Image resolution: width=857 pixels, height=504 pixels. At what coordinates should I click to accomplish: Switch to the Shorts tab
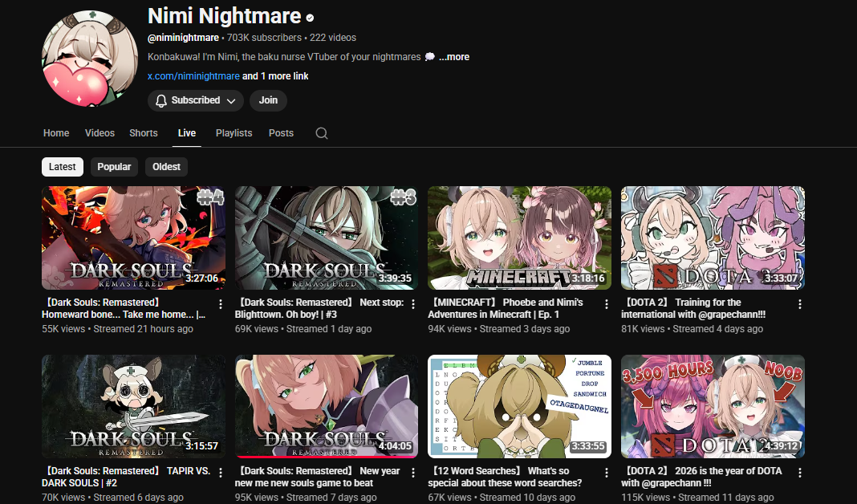pyautogui.click(x=143, y=133)
